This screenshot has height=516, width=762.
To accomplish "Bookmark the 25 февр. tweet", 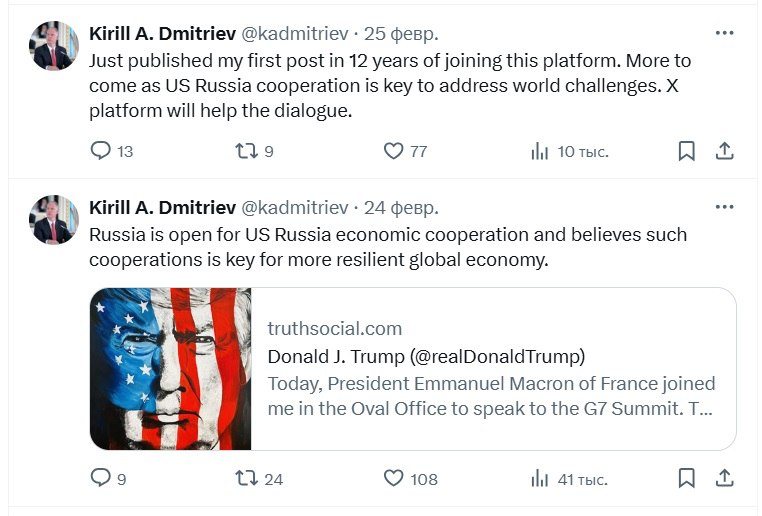I will coord(686,151).
